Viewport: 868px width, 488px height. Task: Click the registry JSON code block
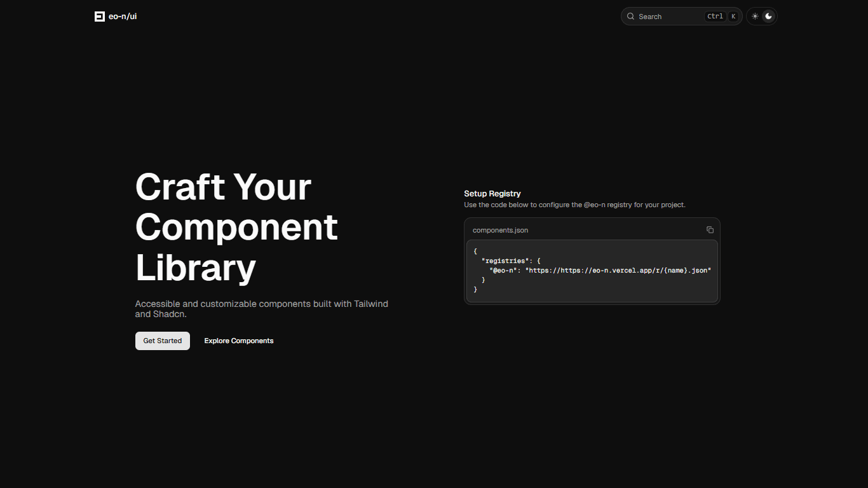pos(592,270)
